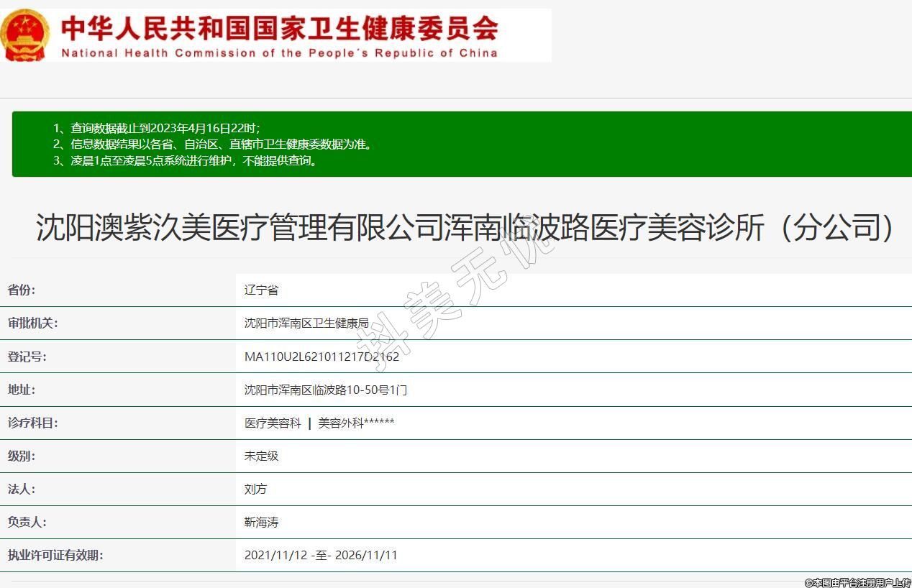Click the 审批机关 row label
The width and height of the screenshot is (912, 588).
[33, 323]
